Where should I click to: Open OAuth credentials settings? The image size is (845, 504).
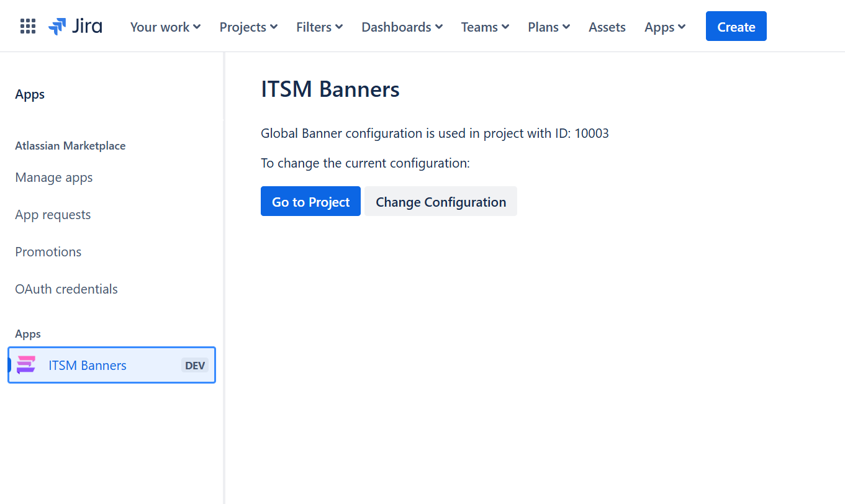[x=66, y=289]
